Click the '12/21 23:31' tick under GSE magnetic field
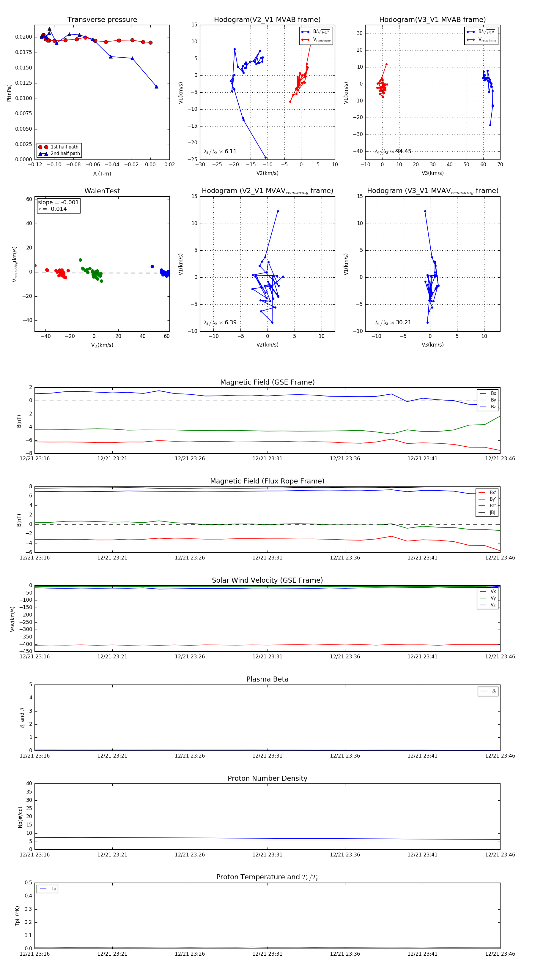Image resolution: width=535 pixels, height=980 pixels. 267,459
